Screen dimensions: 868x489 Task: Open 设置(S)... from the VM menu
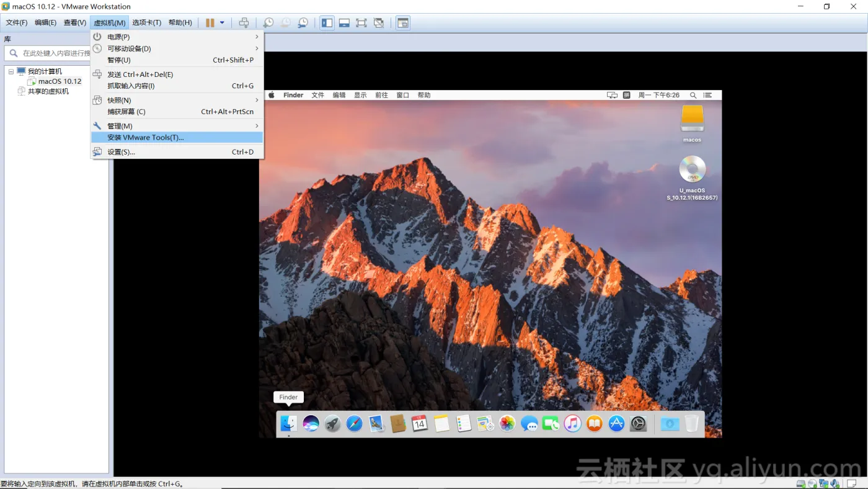click(x=177, y=152)
